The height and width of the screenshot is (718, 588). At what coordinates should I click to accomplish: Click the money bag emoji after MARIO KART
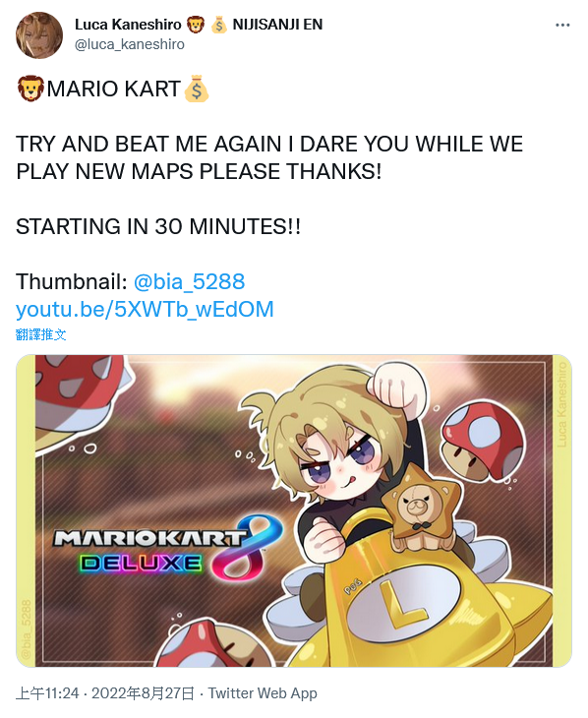pyautogui.click(x=196, y=88)
